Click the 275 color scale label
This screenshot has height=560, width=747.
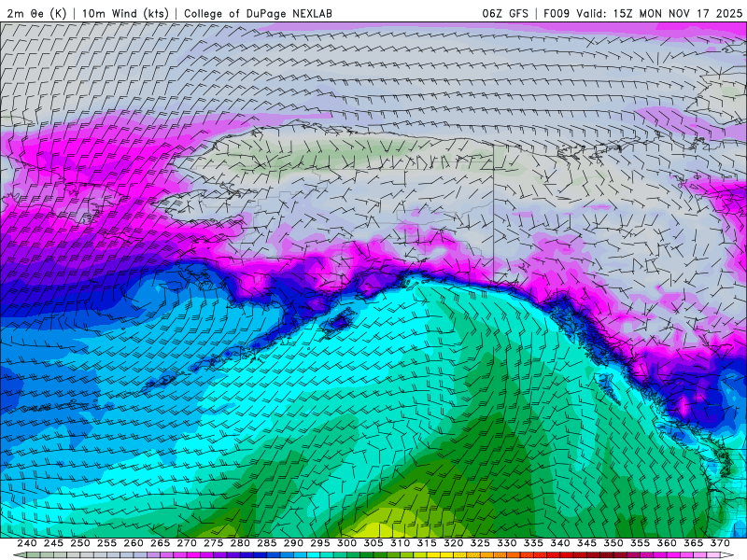click(214, 543)
